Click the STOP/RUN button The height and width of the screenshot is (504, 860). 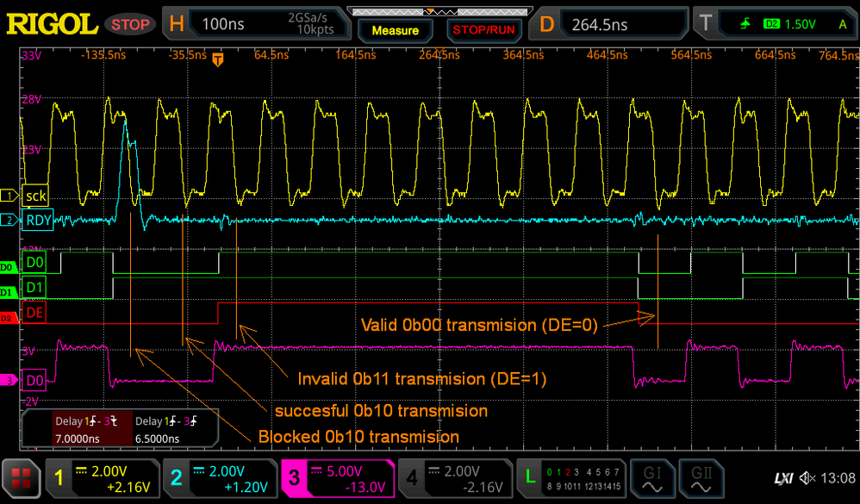[483, 30]
